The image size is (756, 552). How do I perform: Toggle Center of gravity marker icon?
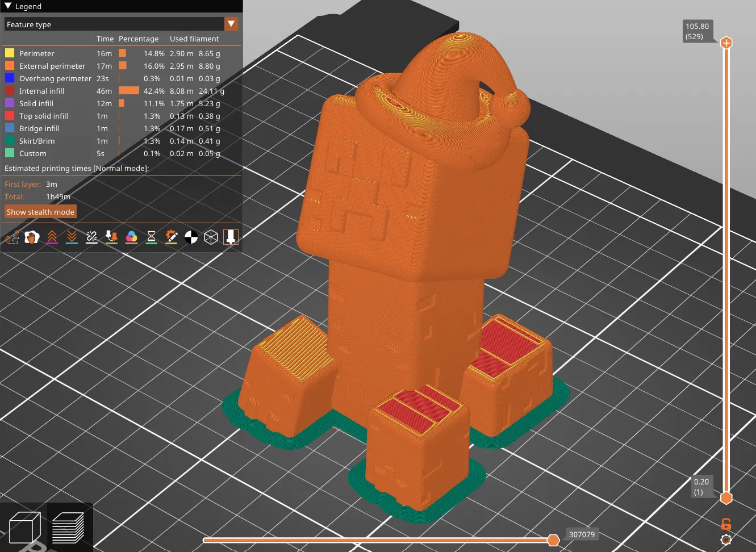point(191,237)
